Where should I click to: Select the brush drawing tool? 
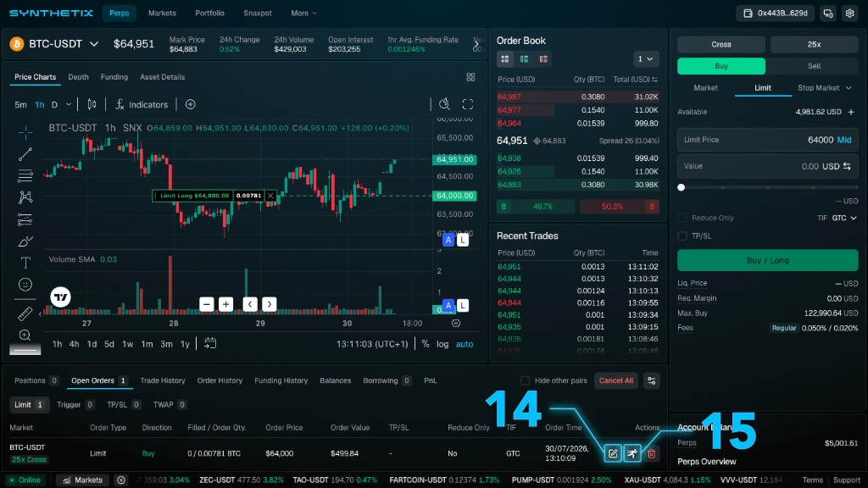pos(25,241)
